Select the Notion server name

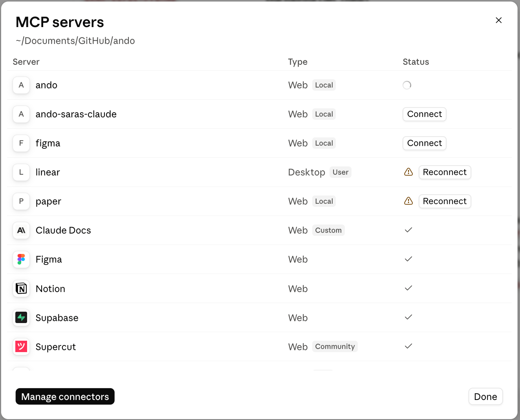pos(50,289)
